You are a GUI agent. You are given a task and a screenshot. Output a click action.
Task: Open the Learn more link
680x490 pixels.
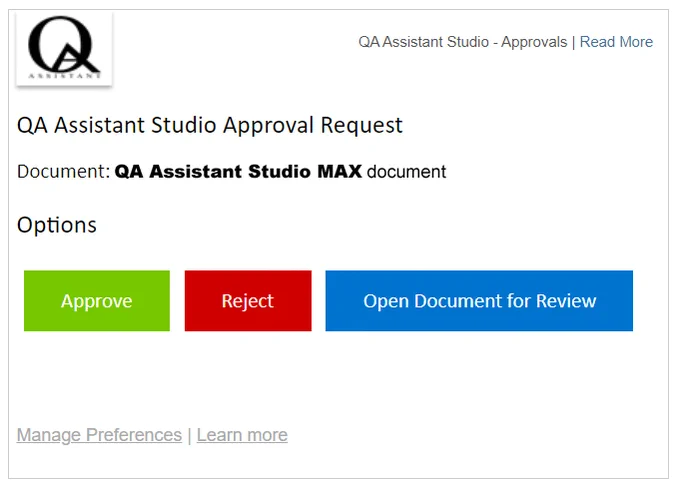[242, 435]
